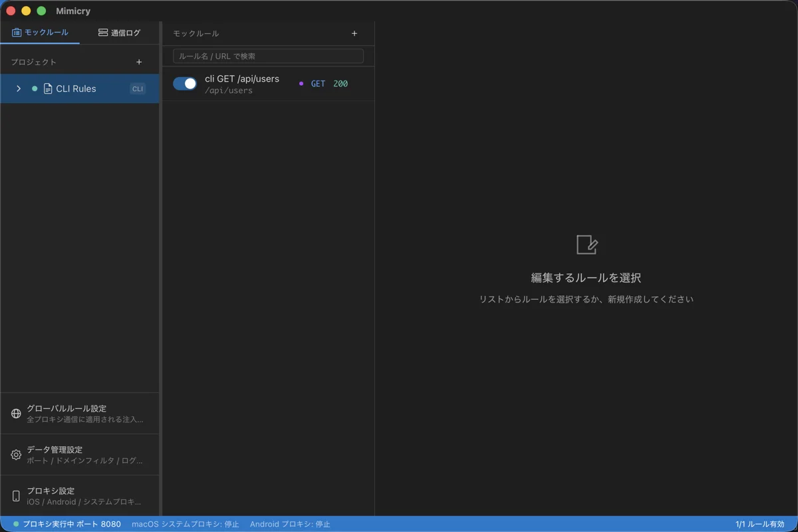Image resolution: width=798 pixels, height=532 pixels.
Task: Add a new project with plus icon
Action: pos(139,62)
